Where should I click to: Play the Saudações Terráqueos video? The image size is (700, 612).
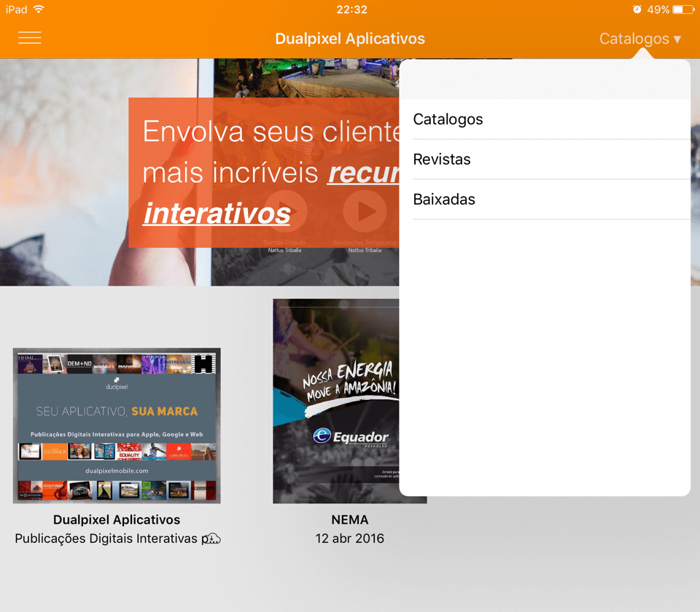click(x=365, y=211)
